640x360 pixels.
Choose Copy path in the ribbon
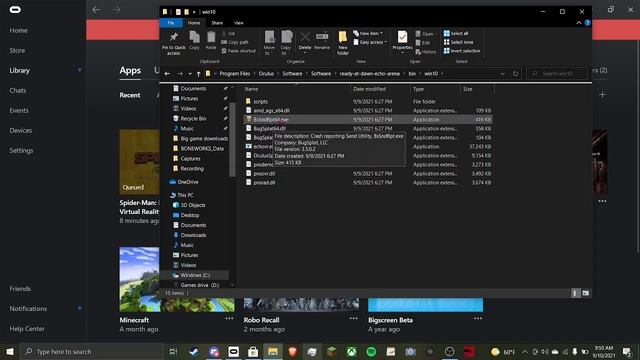[235, 42]
